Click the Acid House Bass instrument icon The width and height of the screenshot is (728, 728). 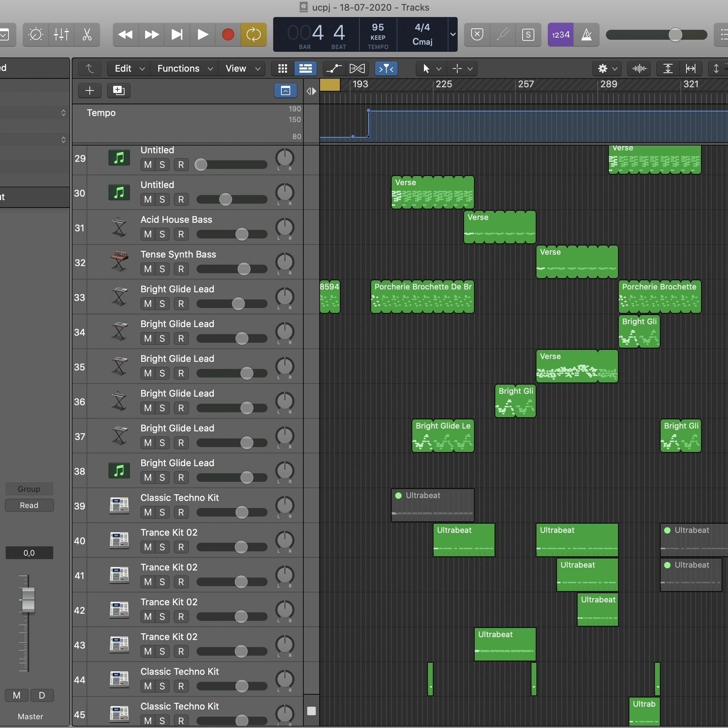tap(119, 227)
